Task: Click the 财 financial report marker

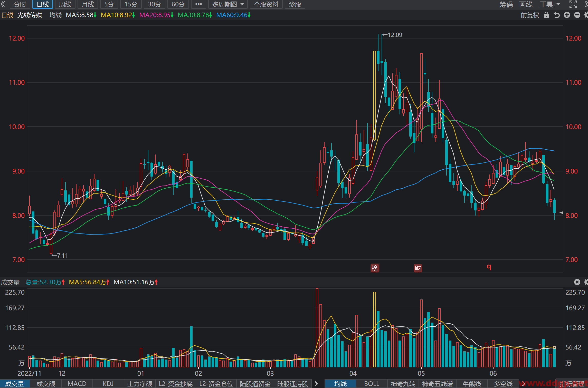Action: point(418,268)
